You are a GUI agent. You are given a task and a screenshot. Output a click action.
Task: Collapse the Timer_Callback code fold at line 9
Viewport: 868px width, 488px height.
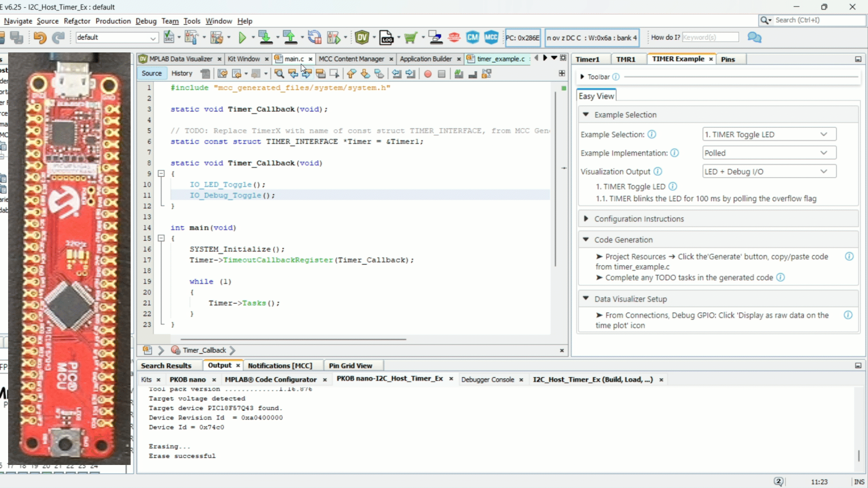click(161, 174)
